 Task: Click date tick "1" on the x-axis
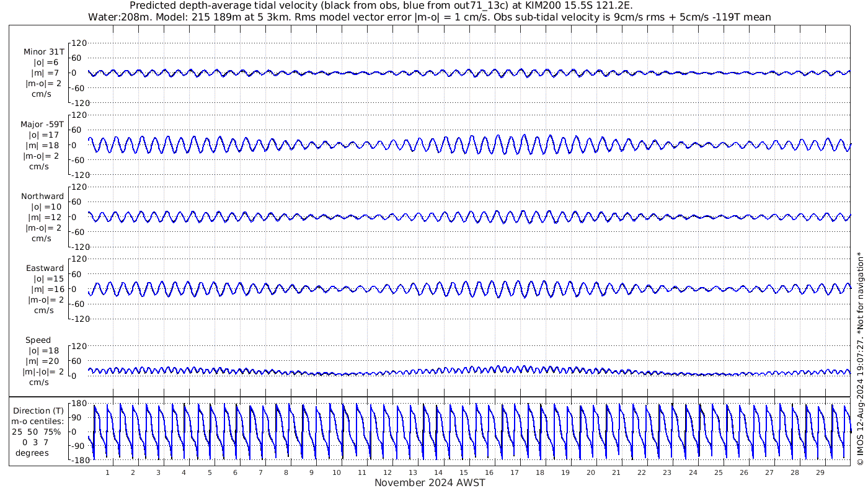[107, 472]
